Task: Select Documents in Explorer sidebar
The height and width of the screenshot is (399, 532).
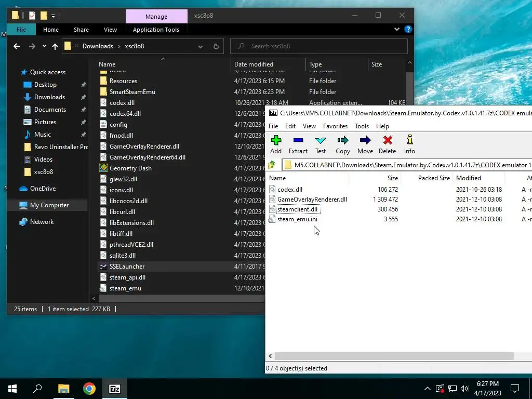Action: [x=50, y=110]
